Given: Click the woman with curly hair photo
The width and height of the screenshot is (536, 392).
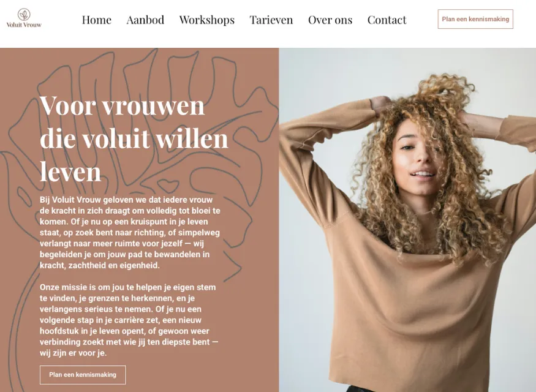Looking at the screenshot, I should click(x=407, y=220).
